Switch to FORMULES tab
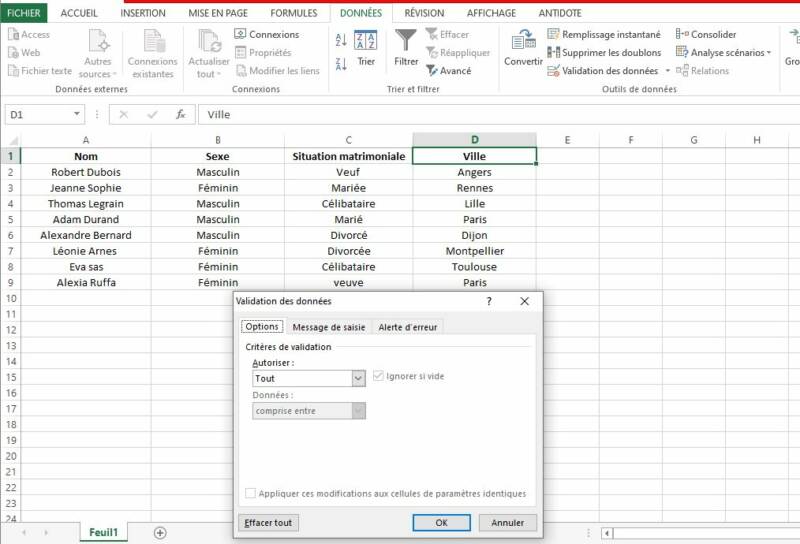 pyautogui.click(x=294, y=13)
